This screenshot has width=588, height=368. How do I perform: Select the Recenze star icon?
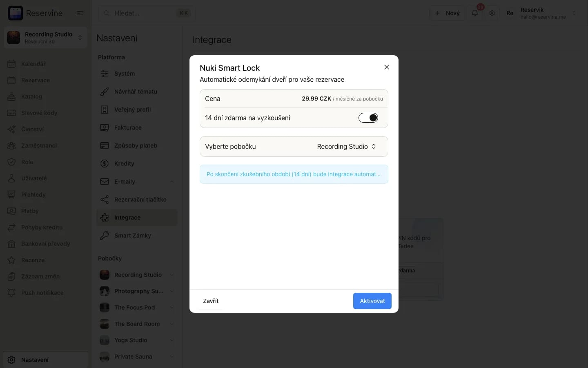(12, 260)
